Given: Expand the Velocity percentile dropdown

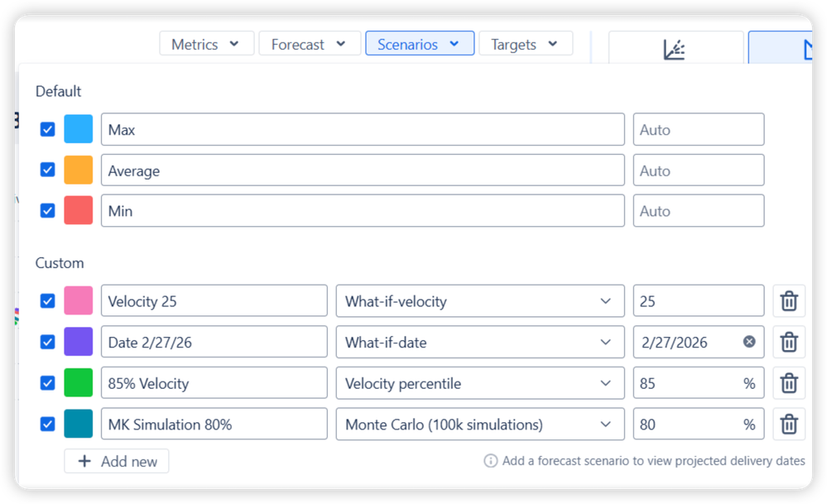Looking at the screenshot, I should 480,383.
